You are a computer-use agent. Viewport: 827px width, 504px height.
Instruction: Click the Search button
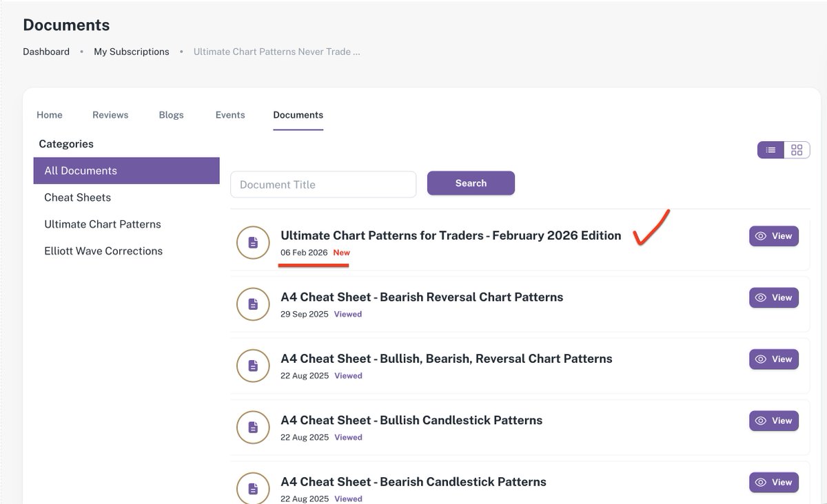(x=471, y=183)
